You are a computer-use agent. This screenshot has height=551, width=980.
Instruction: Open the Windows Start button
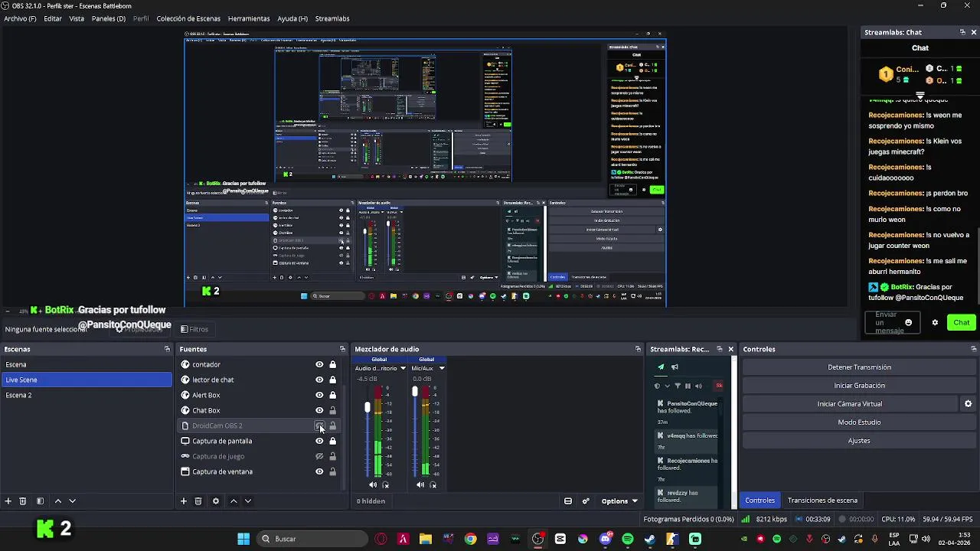(243, 539)
